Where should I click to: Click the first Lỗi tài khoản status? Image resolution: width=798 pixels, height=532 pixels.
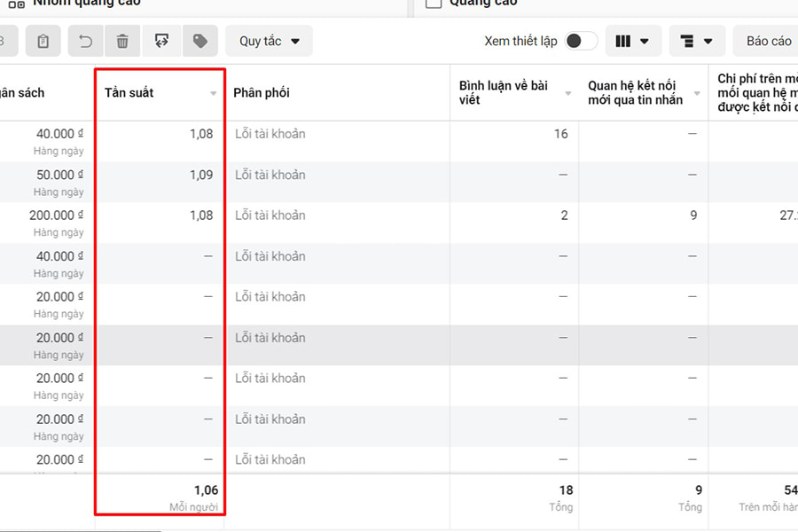[x=270, y=134]
